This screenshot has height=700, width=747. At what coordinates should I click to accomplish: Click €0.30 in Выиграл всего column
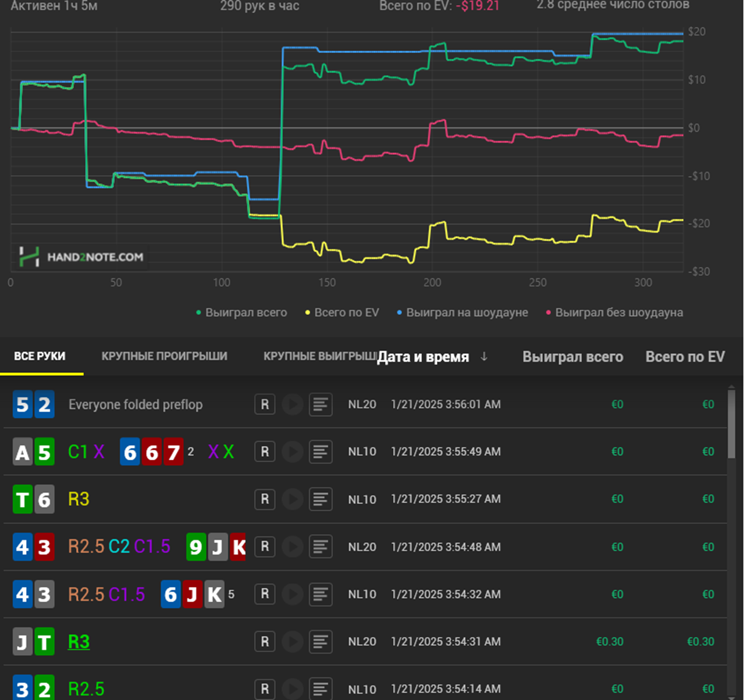pyautogui.click(x=610, y=641)
